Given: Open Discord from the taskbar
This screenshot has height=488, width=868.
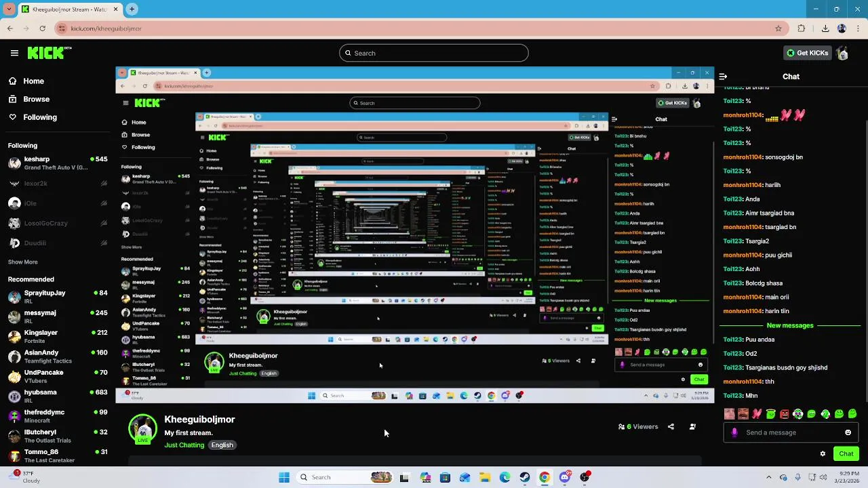Looking at the screenshot, I should pyautogui.click(x=565, y=477).
